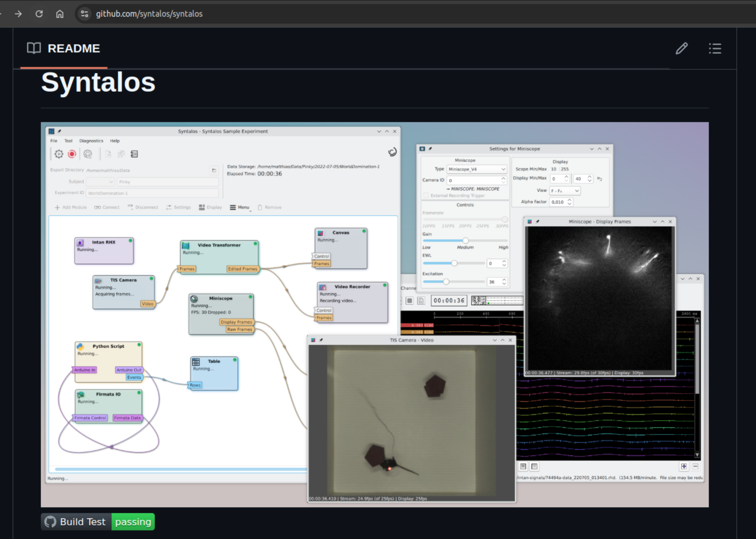Click the Excitation slider handle
The width and height of the screenshot is (756, 539).
446,282
